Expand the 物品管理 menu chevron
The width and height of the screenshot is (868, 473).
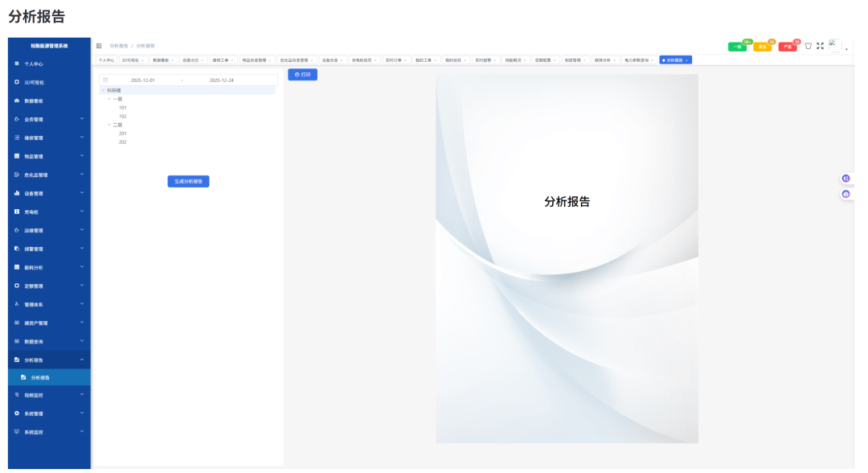82,156
